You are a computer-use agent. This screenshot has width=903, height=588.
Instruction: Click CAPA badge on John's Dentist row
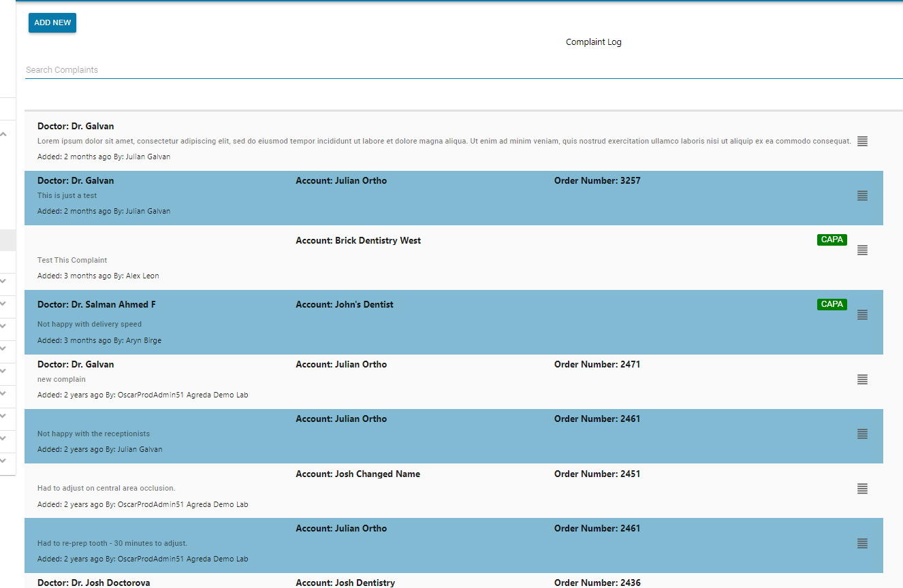(831, 304)
